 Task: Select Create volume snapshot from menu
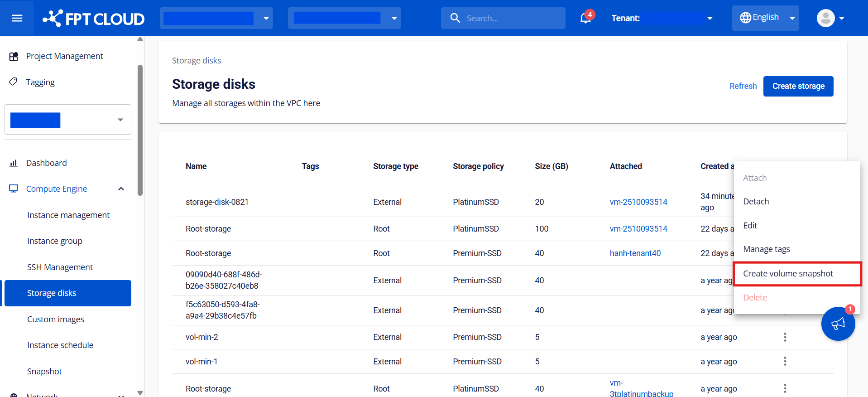pos(788,274)
